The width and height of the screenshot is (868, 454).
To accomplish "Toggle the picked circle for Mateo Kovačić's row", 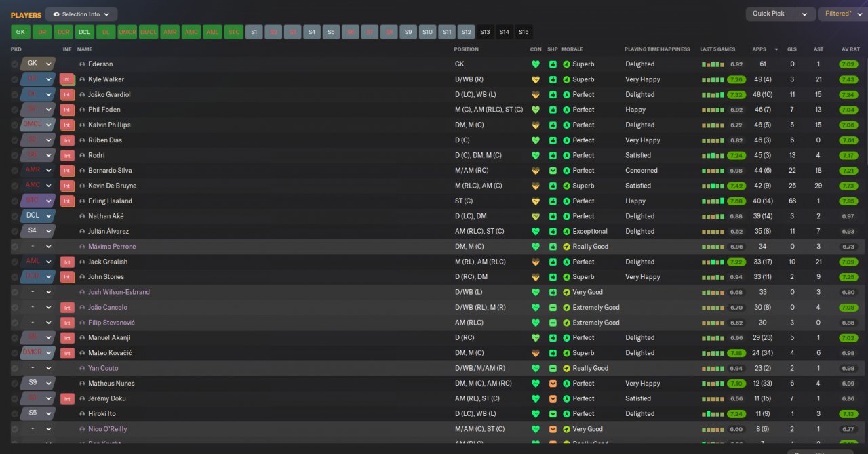I will pyautogui.click(x=15, y=353).
